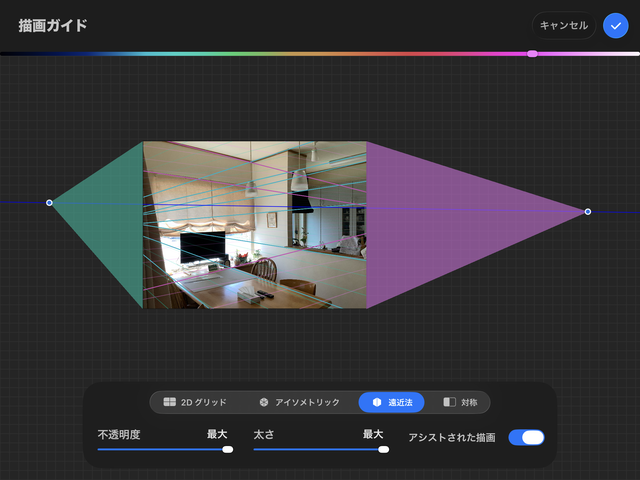Click the 太さ slider handle
The height and width of the screenshot is (480, 640).
[383, 449]
